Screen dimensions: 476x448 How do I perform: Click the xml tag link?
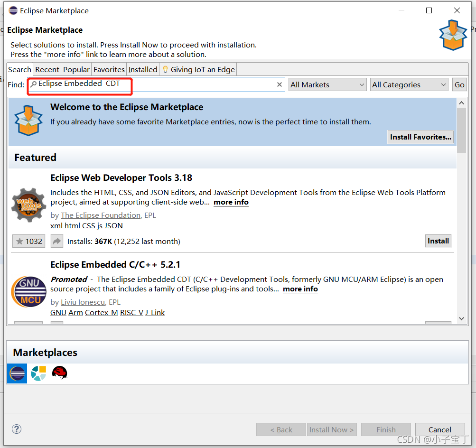coord(56,226)
